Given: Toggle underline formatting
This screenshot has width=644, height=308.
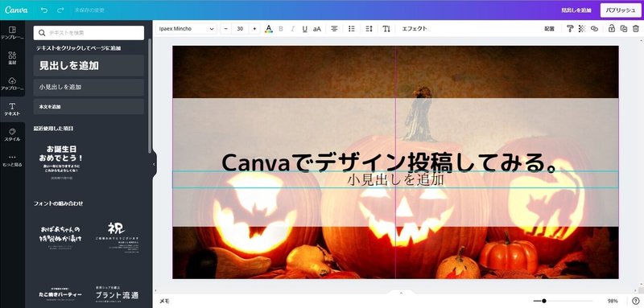Looking at the screenshot, I should [x=305, y=29].
